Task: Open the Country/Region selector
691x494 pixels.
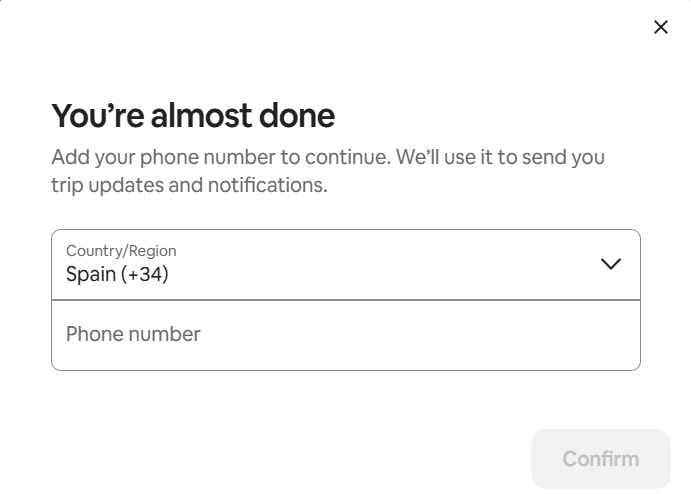Action: (x=345, y=265)
